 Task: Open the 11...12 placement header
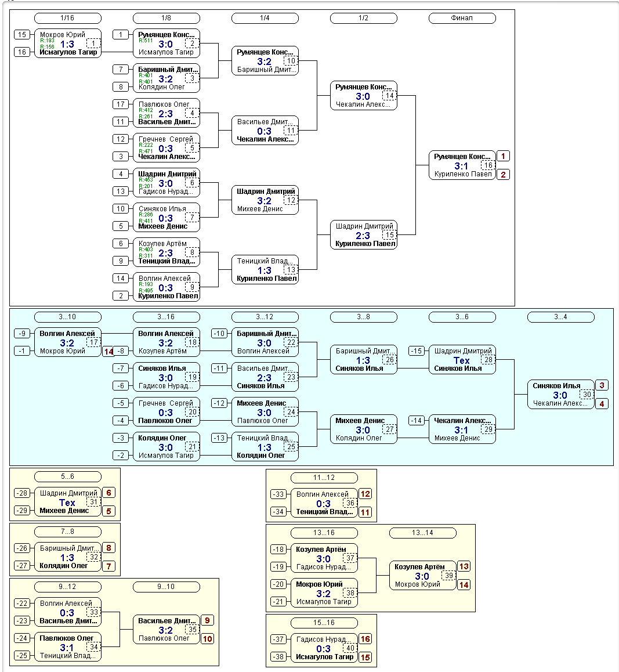tap(324, 478)
